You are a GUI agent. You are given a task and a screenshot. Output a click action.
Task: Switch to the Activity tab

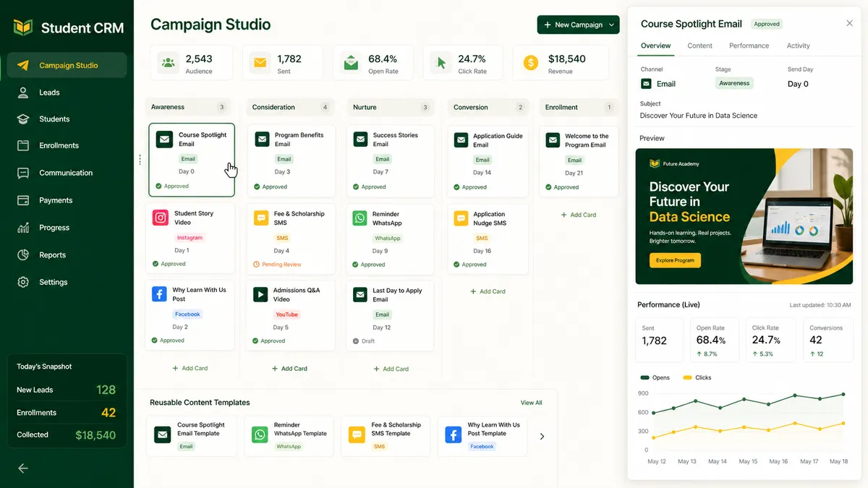pos(799,46)
